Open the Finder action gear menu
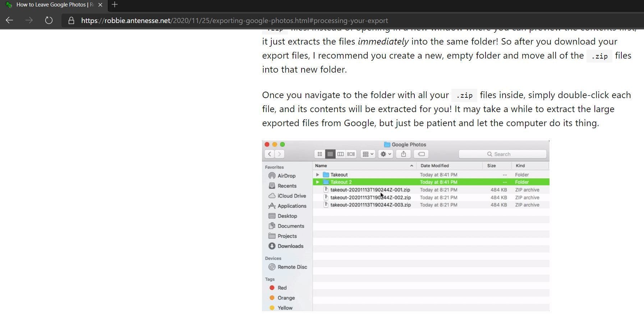The height and width of the screenshot is (322, 644). pyautogui.click(x=386, y=154)
